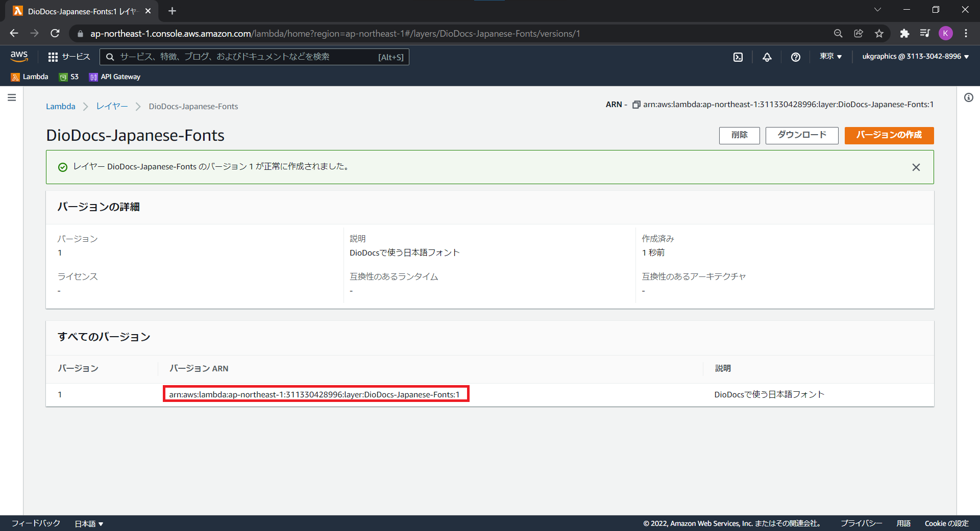The width and height of the screenshot is (980, 531).
Task: Reload the current page
Action: click(55, 33)
